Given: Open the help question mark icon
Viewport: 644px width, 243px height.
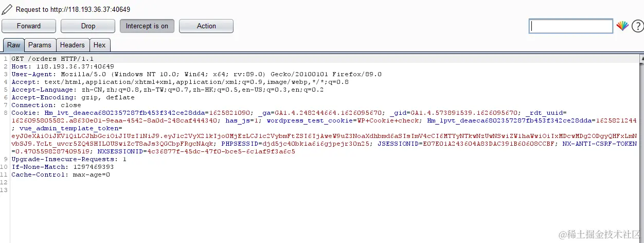Looking at the screenshot, I should [637, 26].
